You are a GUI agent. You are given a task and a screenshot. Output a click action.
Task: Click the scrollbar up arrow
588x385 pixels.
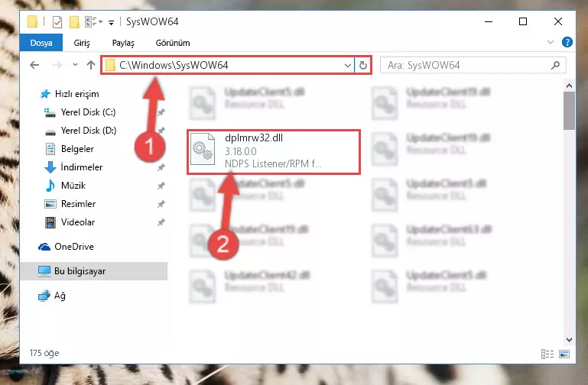569,86
